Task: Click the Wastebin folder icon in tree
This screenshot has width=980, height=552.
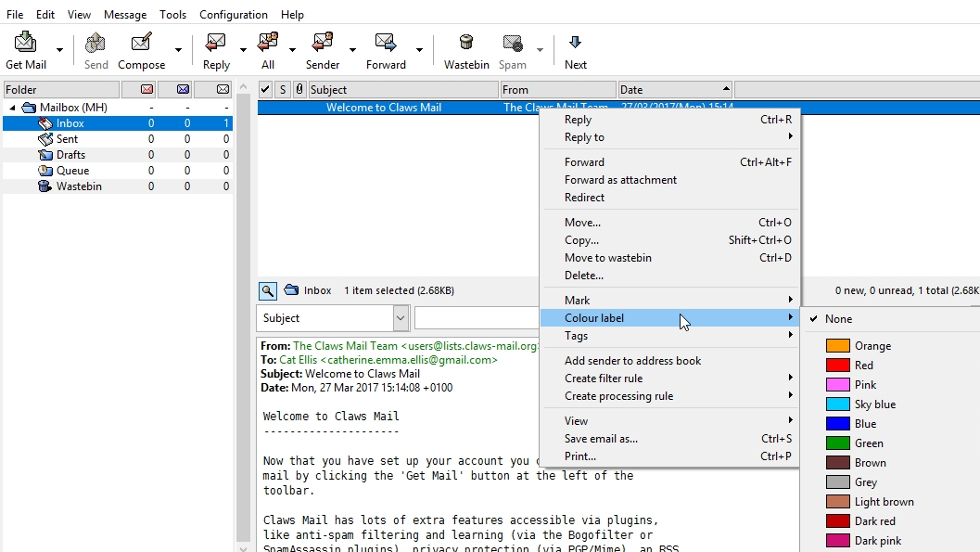Action: [45, 186]
